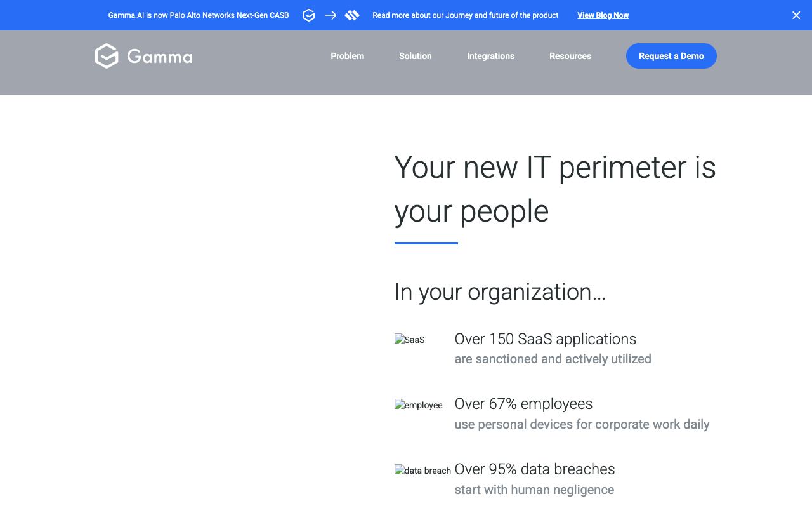Close the blue announcement banner
This screenshot has height=508, width=812.
click(x=796, y=15)
